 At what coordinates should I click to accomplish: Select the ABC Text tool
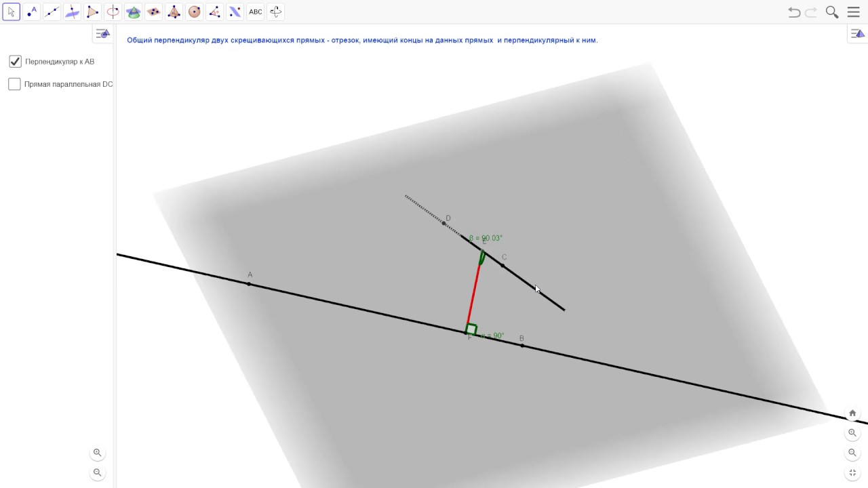[256, 12]
